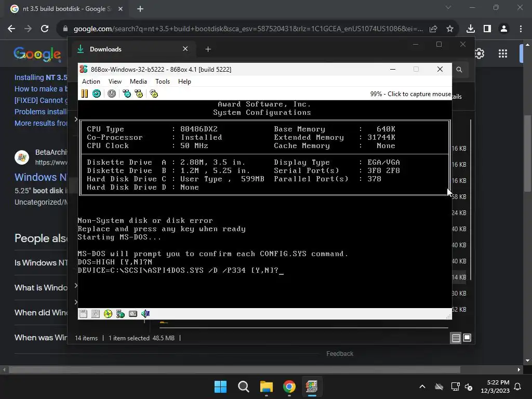This screenshot has height=399, width=532.
Task: Click the Google logo
Action: [37, 54]
